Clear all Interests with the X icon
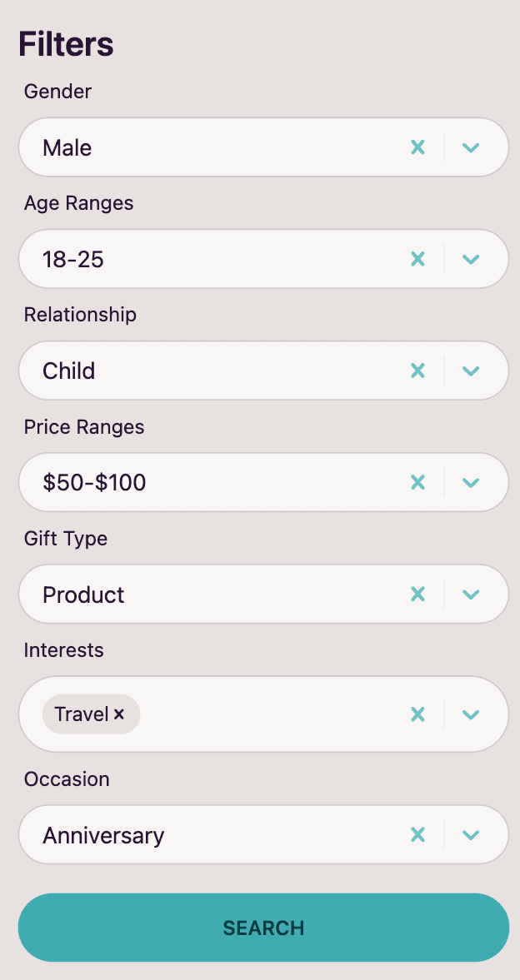Image resolution: width=520 pixels, height=980 pixels. 418,714
